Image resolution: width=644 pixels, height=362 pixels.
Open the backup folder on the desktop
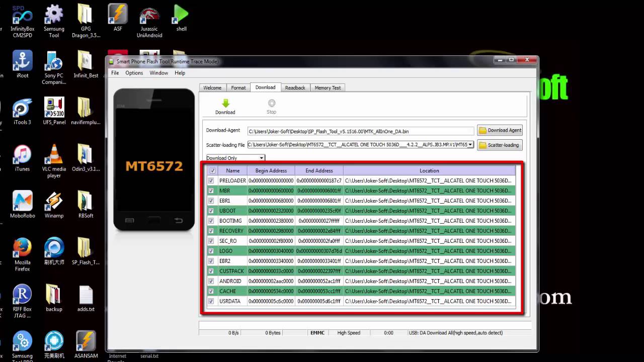pos(54,298)
